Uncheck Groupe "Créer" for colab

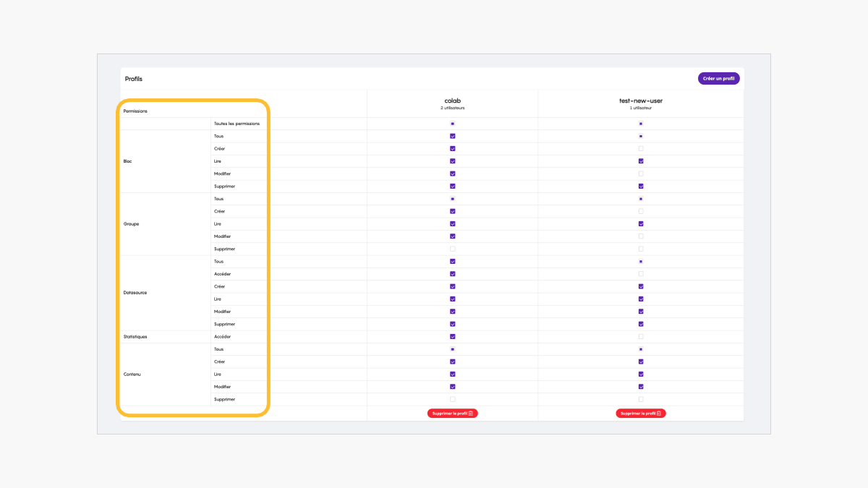[x=453, y=211]
